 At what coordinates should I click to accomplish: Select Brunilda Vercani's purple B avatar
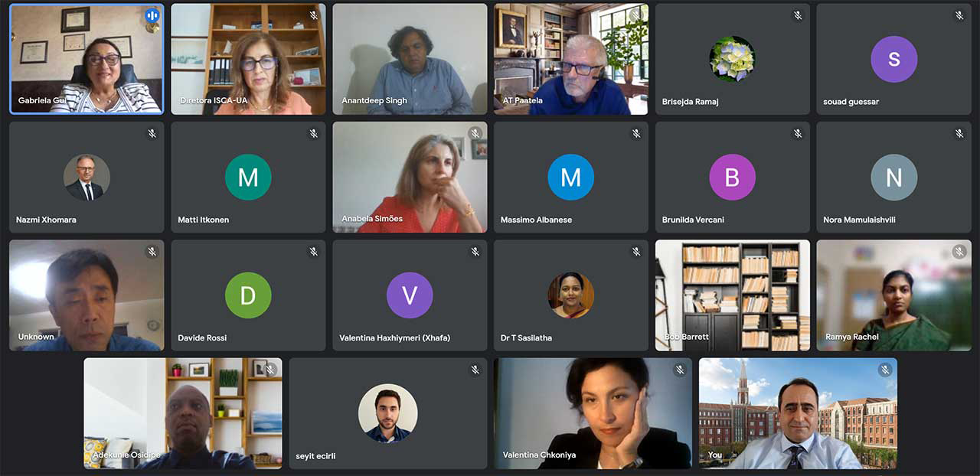pos(732,177)
